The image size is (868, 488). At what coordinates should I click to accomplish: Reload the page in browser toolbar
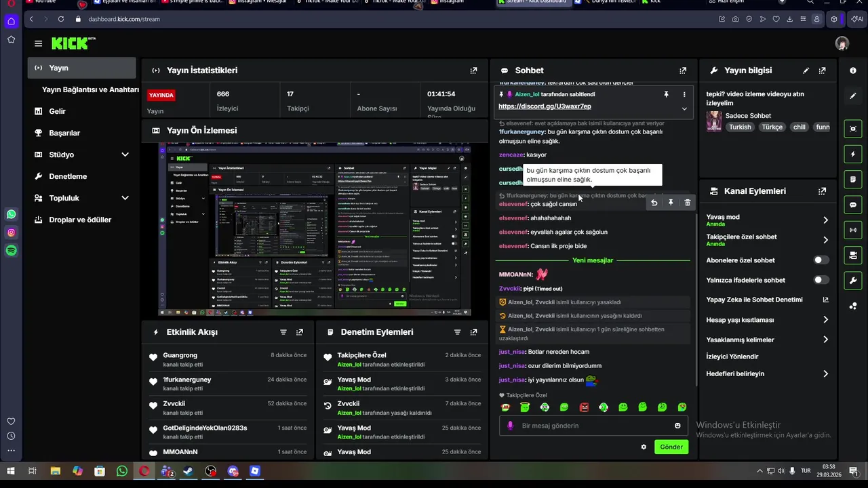point(61,19)
